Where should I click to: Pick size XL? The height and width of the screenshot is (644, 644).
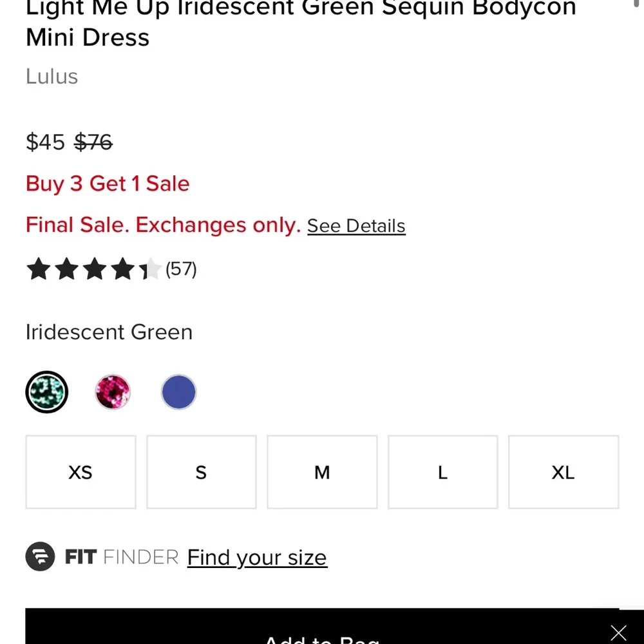(563, 472)
